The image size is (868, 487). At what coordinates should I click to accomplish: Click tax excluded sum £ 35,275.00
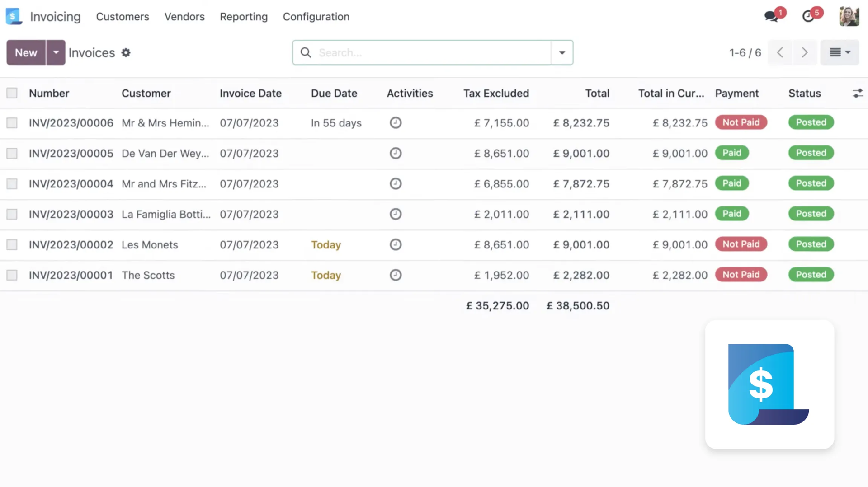tap(497, 305)
